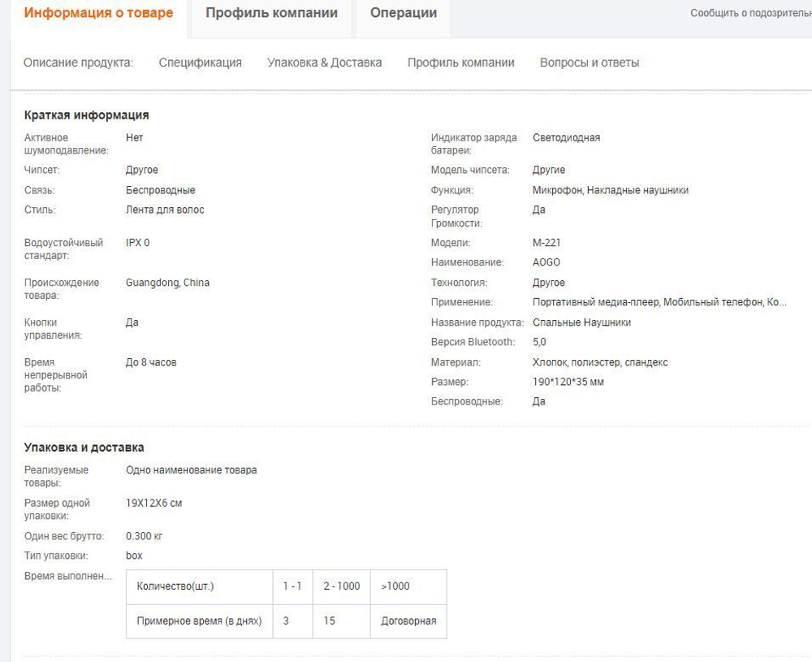The width and height of the screenshot is (812, 662).
Task: Open the Вопросы и ответы section link
Action: (589, 63)
